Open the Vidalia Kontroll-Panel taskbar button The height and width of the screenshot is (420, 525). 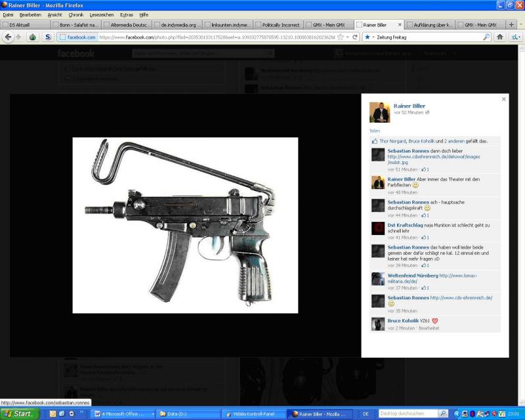(x=258, y=414)
